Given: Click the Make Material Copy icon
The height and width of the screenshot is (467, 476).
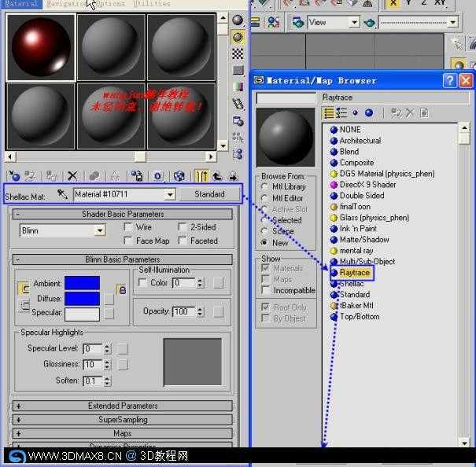Looking at the screenshot, I should tap(94, 175).
